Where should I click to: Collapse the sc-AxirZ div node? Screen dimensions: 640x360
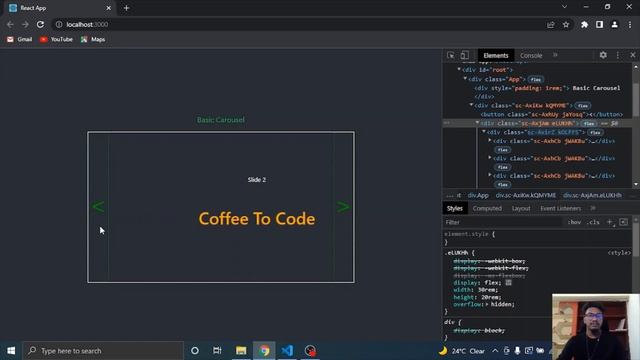pos(484,132)
